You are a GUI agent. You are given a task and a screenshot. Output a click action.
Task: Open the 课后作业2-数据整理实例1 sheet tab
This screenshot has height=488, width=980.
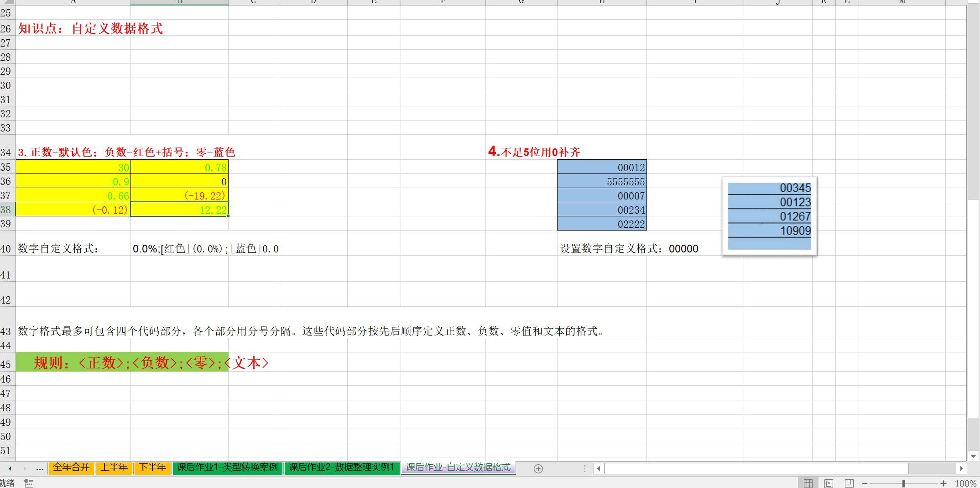(x=341, y=467)
